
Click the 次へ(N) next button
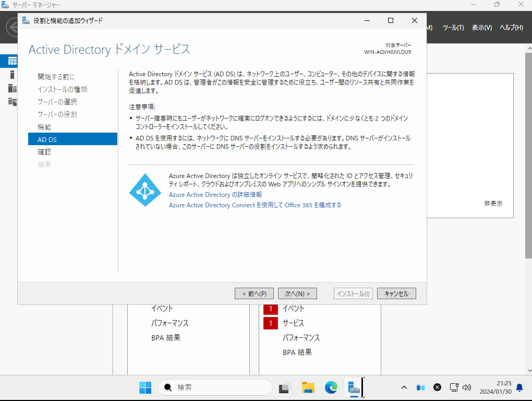pyautogui.click(x=297, y=294)
